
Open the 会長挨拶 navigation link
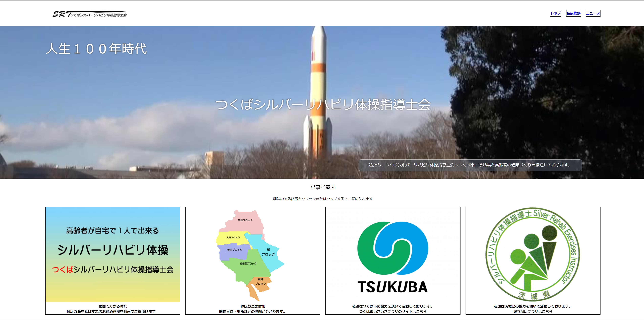coord(573,13)
